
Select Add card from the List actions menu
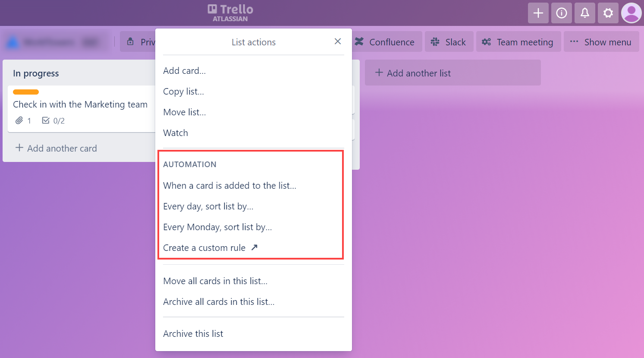[184, 70]
